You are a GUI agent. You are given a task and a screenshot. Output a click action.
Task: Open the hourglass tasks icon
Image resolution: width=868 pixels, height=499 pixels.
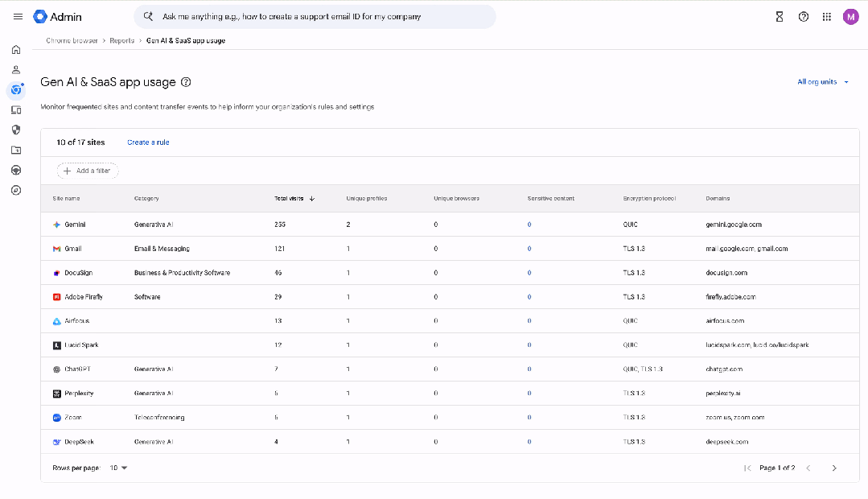(x=779, y=17)
